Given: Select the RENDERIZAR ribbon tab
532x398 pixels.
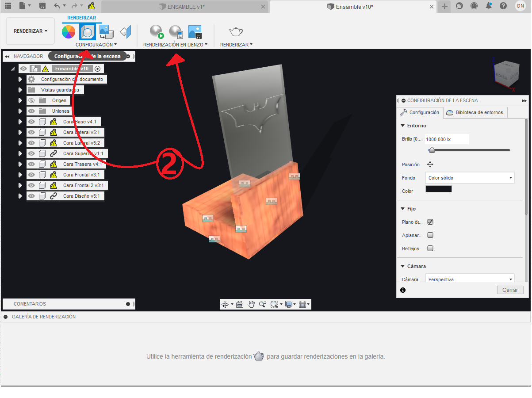Looking at the screenshot, I should click(x=81, y=18).
